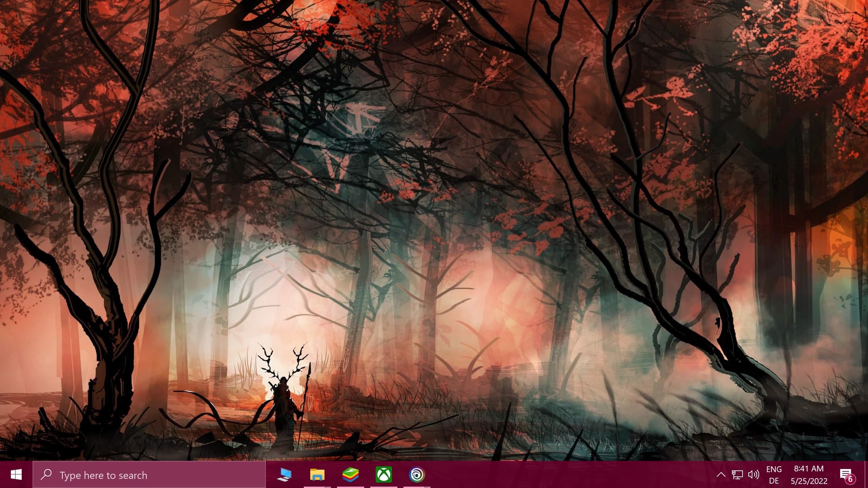Open the Action Center notifications icon

(x=844, y=474)
